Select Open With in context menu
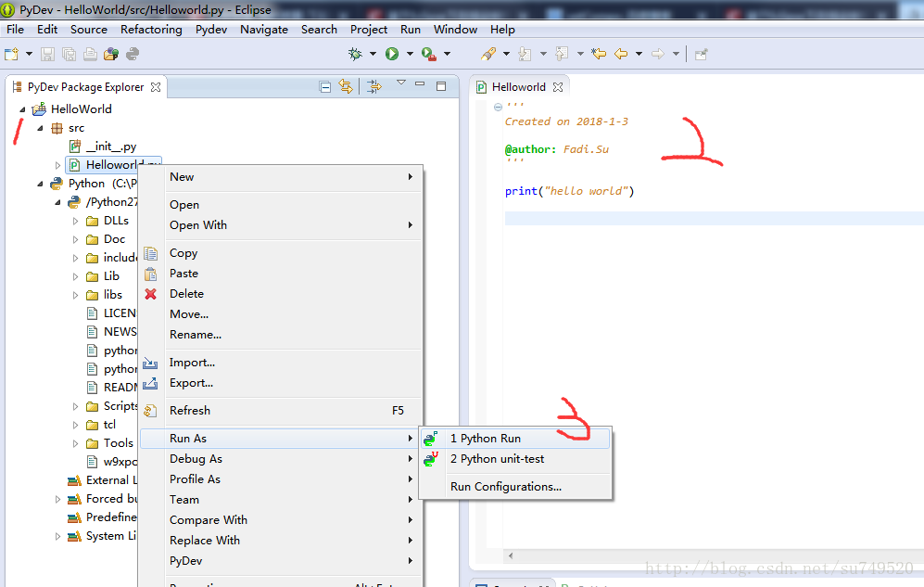 [281, 225]
